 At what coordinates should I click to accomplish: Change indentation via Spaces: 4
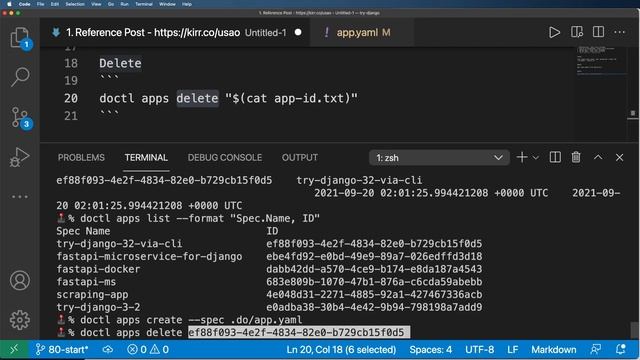pos(431,349)
